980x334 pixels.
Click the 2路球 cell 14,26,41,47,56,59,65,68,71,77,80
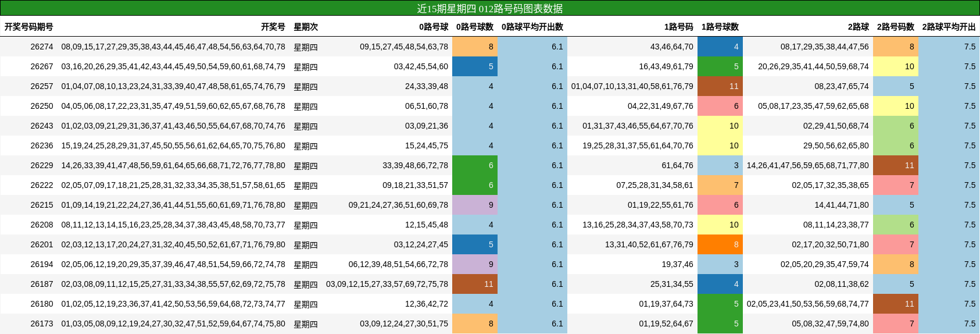coord(808,165)
